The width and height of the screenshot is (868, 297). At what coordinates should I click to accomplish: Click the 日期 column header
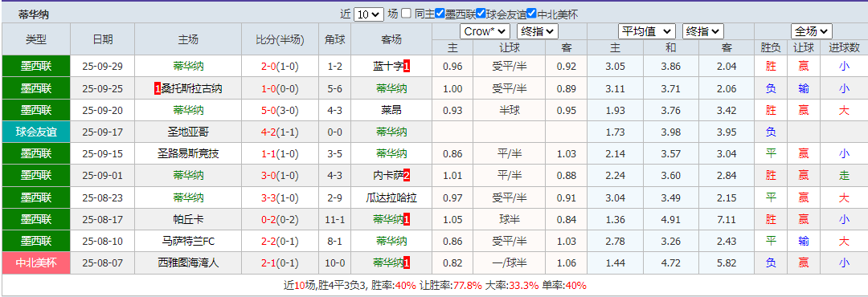pyautogui.click(x=102, y=39)
